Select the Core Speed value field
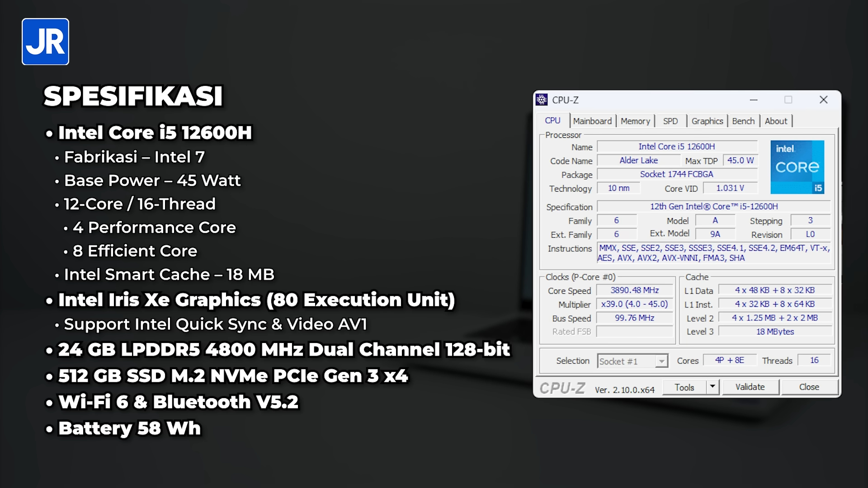 tap(634, 291)
